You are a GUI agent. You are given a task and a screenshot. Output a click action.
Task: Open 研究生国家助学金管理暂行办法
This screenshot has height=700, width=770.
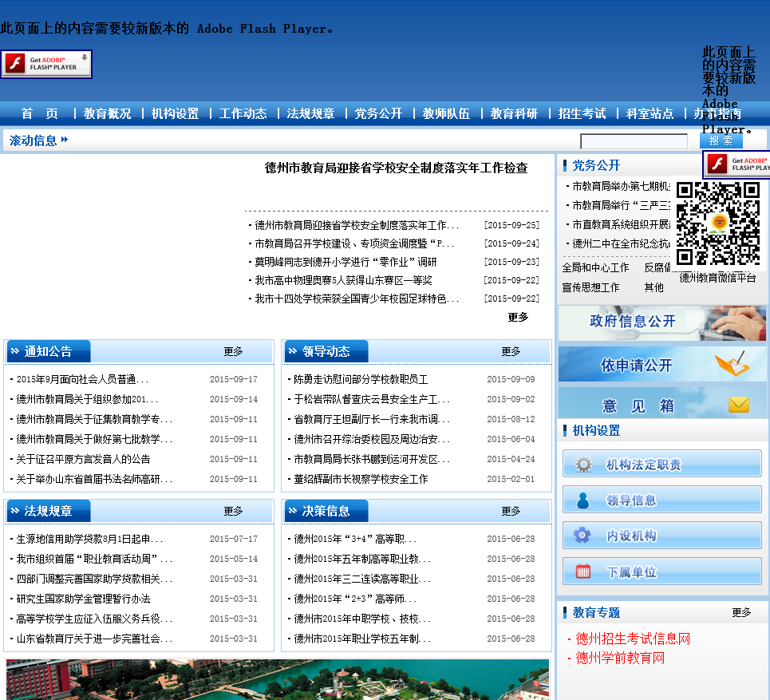click(83, 599)
